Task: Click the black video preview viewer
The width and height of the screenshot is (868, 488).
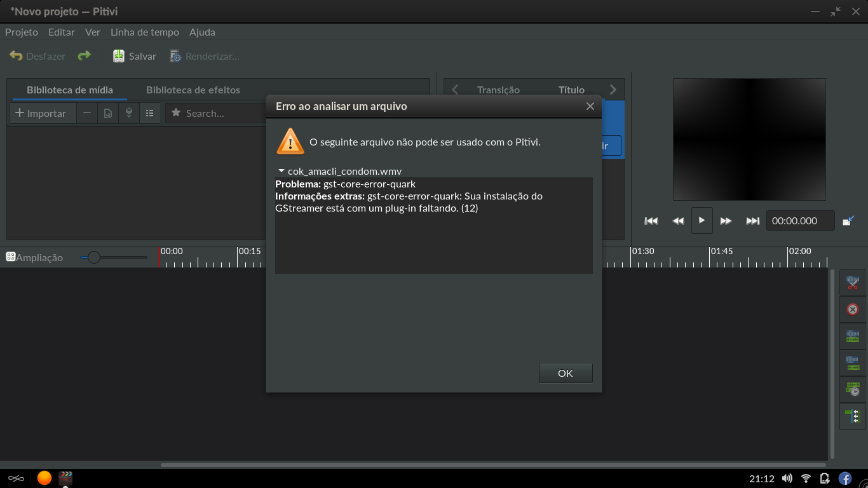Action: tap(749, 139)
